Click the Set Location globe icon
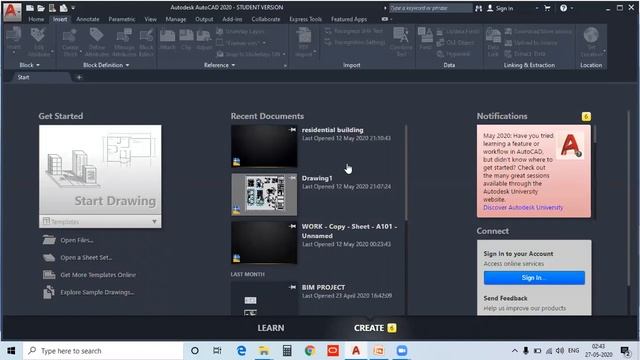This screenshot has height=360, width=640. coord(591,41)
